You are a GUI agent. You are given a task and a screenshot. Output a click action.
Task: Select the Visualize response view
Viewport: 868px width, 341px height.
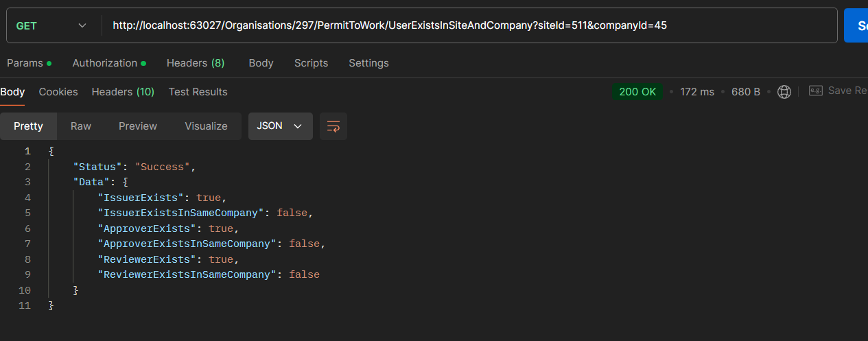(x=206, y=126)
